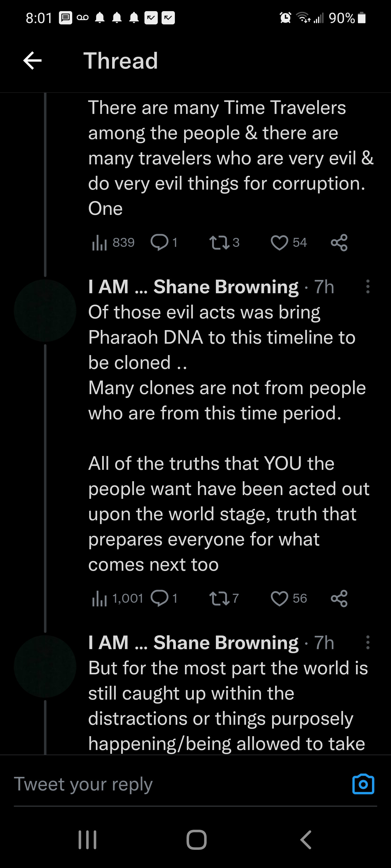
Task: Open more options for Pharaoh DNA tweet
Action: pos(368,287)
